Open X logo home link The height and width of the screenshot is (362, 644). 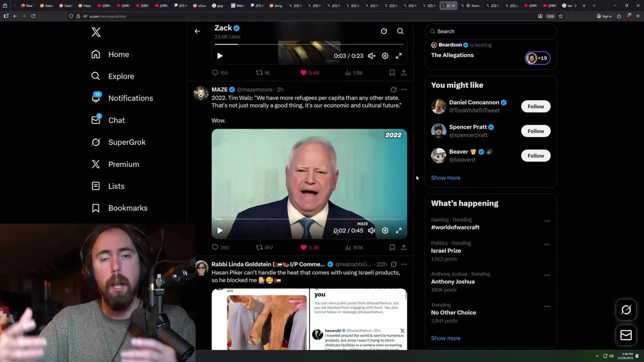click(x=96, y=32)
